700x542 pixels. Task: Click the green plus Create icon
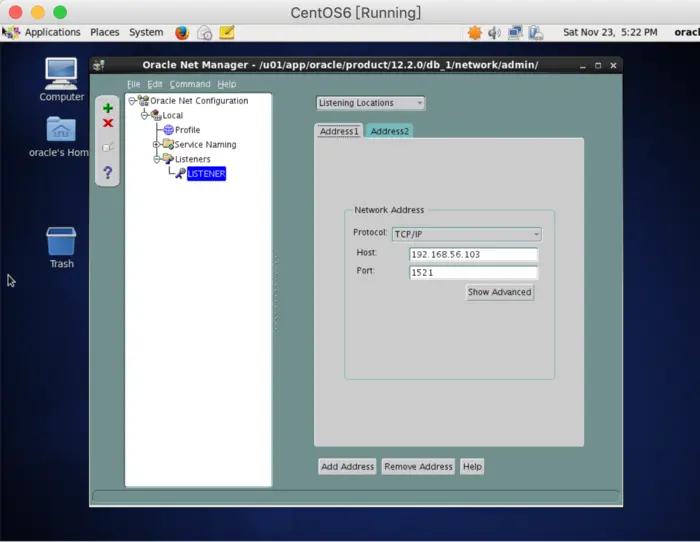108,108
